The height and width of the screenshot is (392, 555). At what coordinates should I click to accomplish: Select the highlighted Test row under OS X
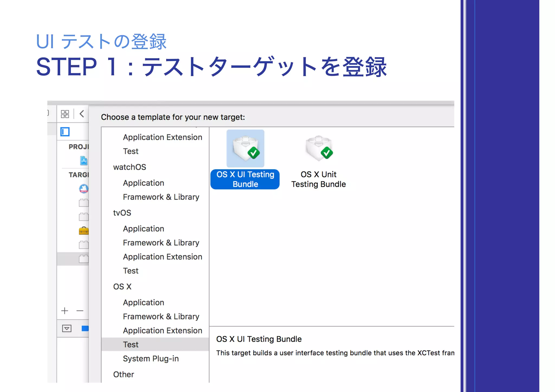point(155,344)
